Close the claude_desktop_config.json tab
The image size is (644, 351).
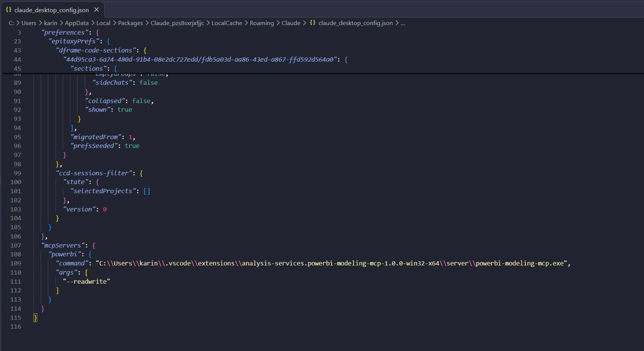click(97, 10)
